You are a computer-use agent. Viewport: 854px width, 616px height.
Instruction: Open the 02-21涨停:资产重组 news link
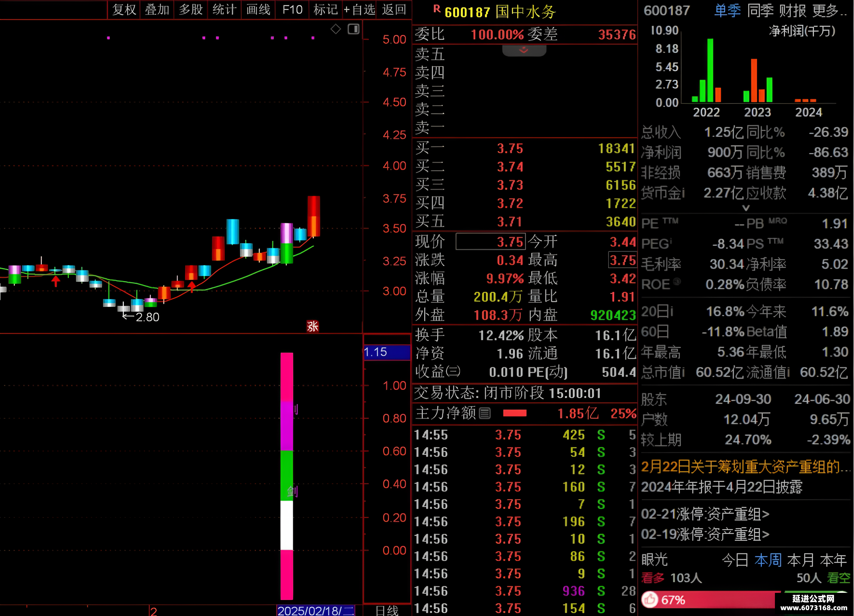coord(705,514)
